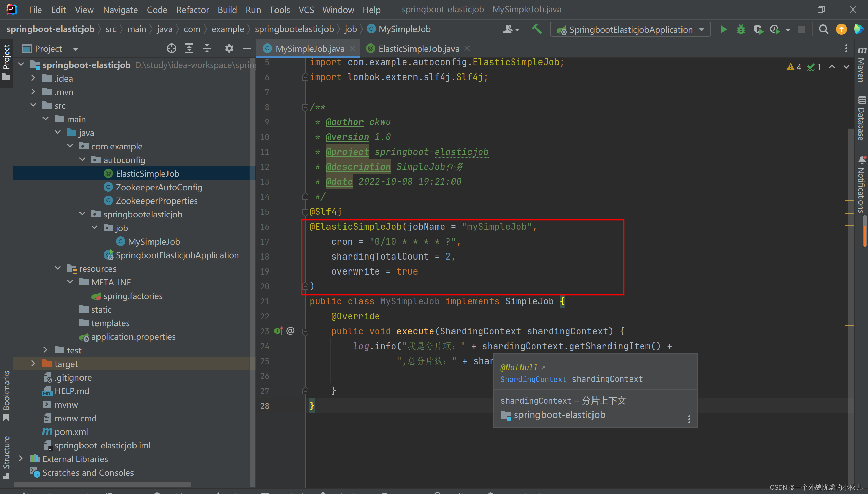Image resolution: width=868 pixels, height=494 pixels.
Task: Run with Coverage shield icon
Action: (758, 30)
